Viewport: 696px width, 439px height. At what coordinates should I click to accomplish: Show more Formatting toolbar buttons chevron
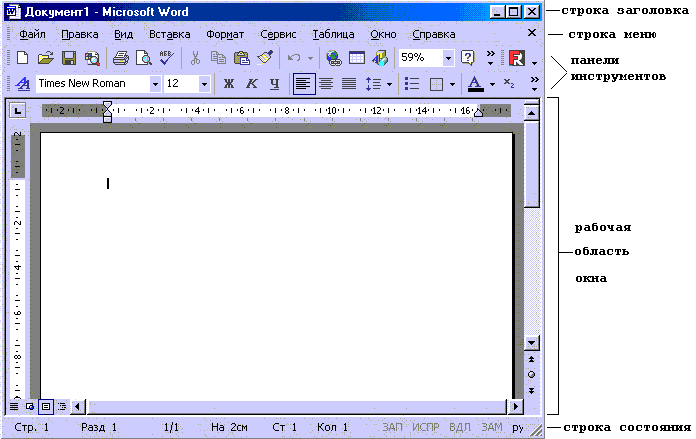click(534, 83)
